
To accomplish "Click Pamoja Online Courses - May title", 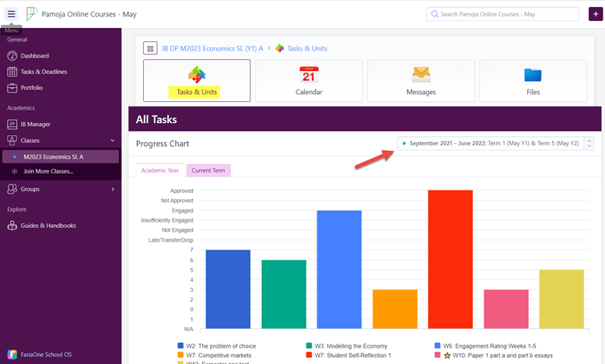I will [x=89, y=14].
